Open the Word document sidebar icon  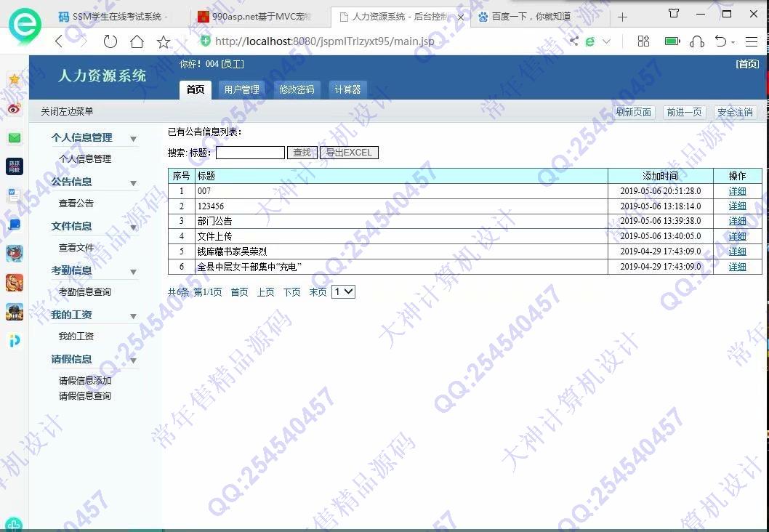point(15,196)
